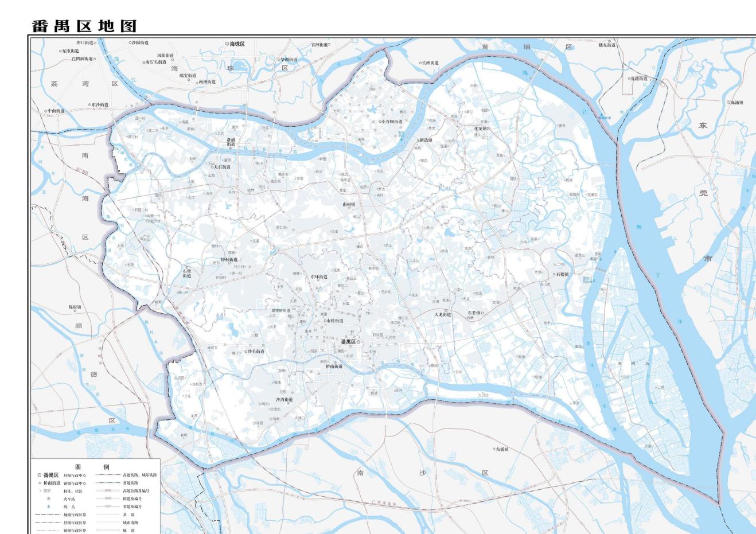Click the 番禺区 sample entry in the legend
This screenshot has width=756, height=534.
[x=51, y=475]
